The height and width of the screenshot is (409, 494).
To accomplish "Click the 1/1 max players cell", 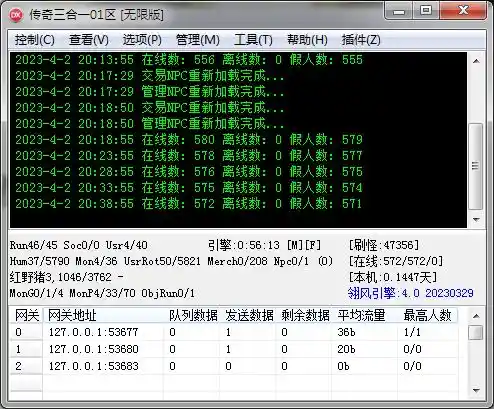I will click(412, 332).
